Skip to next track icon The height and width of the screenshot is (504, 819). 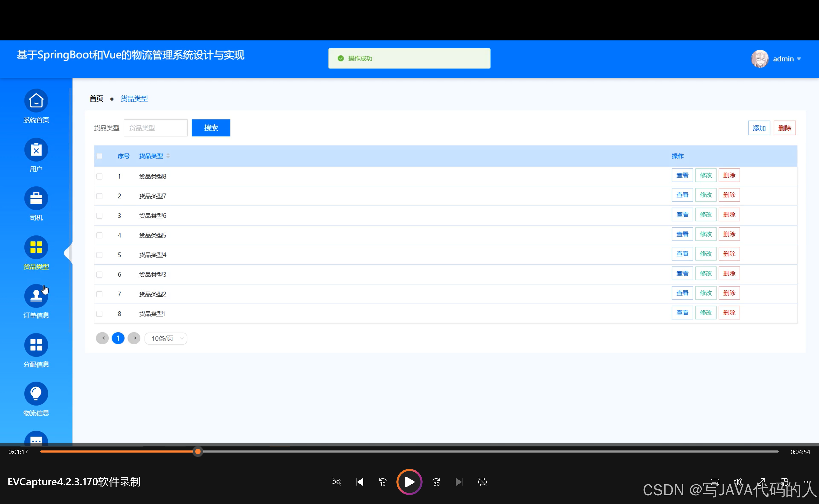pos(459,482)
